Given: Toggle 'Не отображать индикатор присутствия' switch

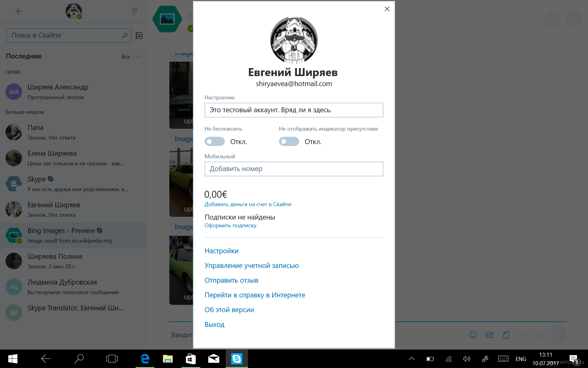Looking at the screenshot, I should tap(289, 142).
